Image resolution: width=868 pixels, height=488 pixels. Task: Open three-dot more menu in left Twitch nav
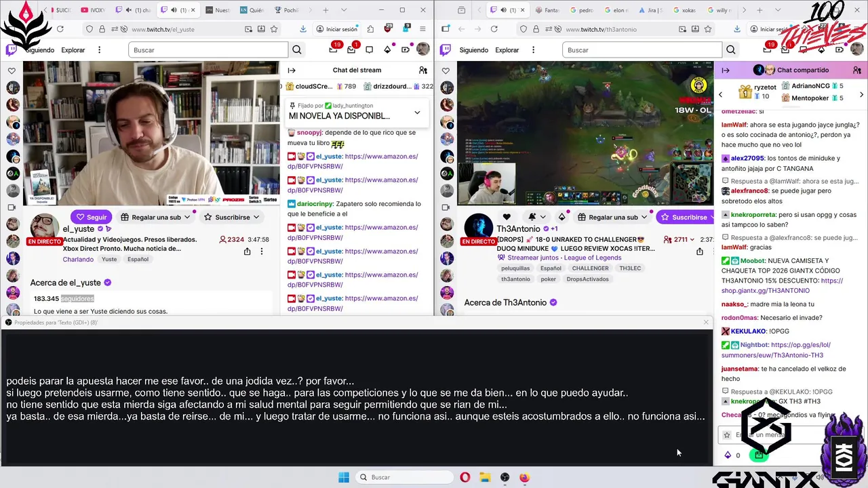click(x=99, y=50)
